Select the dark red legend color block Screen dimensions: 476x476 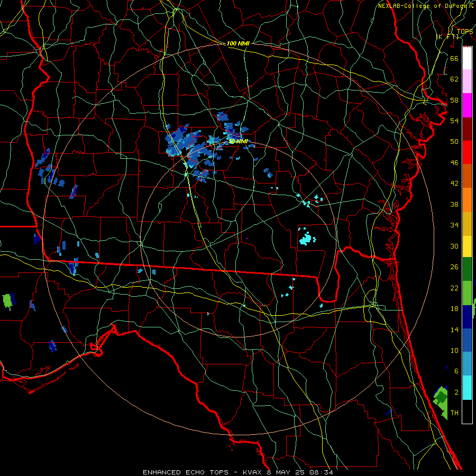click(x=467, y=129)
